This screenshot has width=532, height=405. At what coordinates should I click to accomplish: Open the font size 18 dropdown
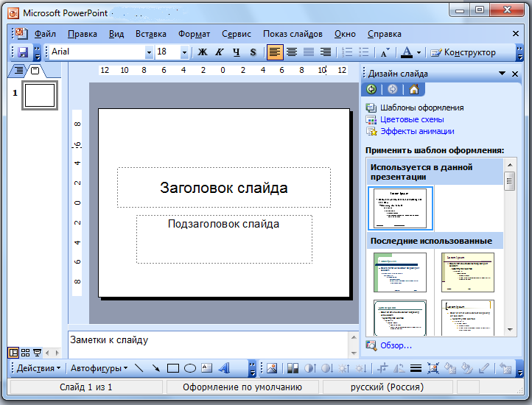click(184, 52)
